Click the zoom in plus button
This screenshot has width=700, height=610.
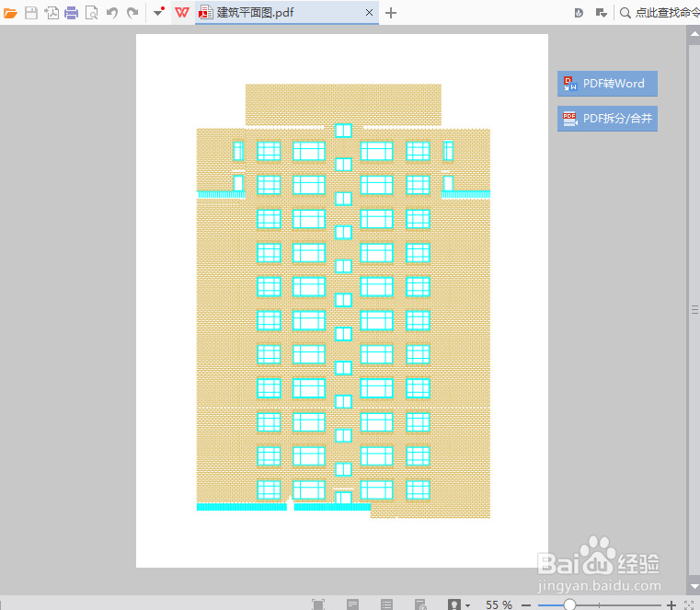[671, 605]
